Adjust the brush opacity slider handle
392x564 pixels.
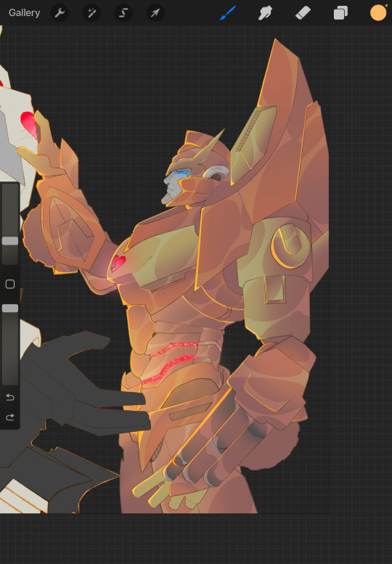[10, 308]
